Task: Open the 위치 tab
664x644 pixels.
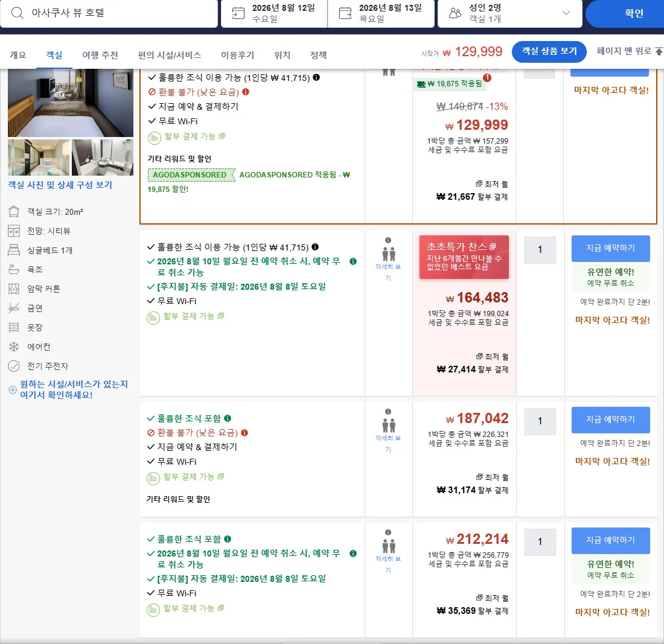Action: pos(282,55)
